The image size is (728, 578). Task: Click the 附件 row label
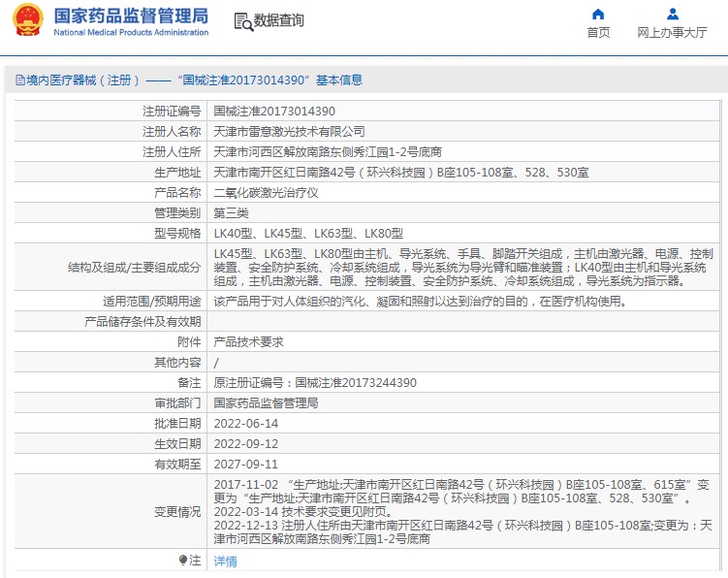[189, 342]
